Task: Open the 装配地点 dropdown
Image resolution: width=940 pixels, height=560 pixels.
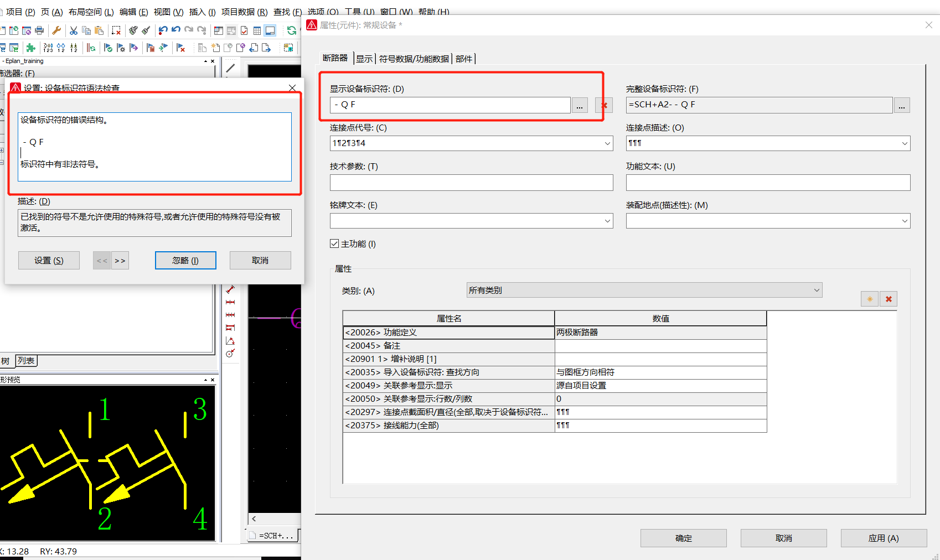Action: tap(905, 221)
